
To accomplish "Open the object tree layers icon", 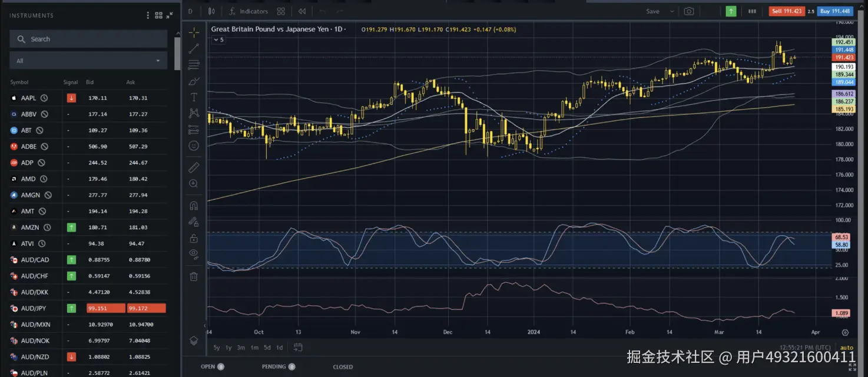I will [x=194, y=340].
